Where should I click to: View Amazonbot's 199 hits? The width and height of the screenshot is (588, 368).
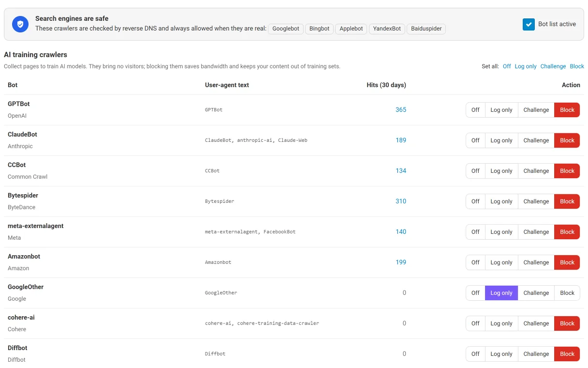tap(401, 262)
